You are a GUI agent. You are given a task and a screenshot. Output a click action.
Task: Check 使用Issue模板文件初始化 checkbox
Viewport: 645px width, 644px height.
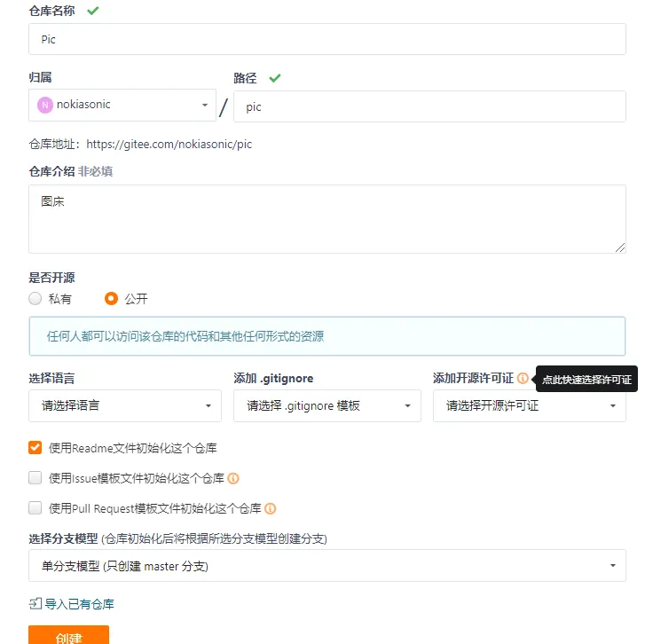point(35,478)
